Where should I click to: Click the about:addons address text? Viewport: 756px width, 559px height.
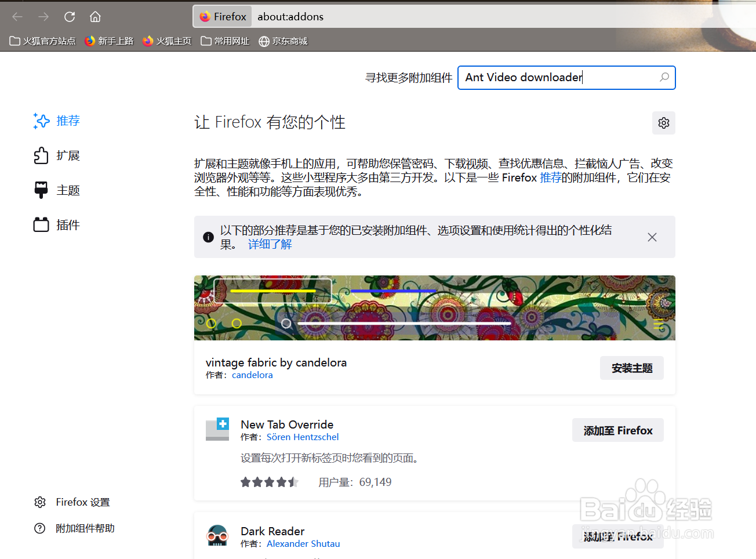point(290,17)
